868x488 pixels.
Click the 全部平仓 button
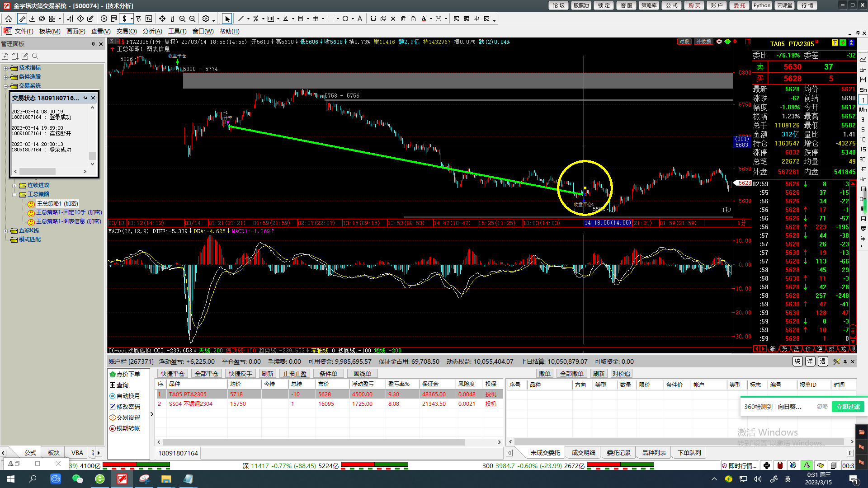click(x=206, y=374)
